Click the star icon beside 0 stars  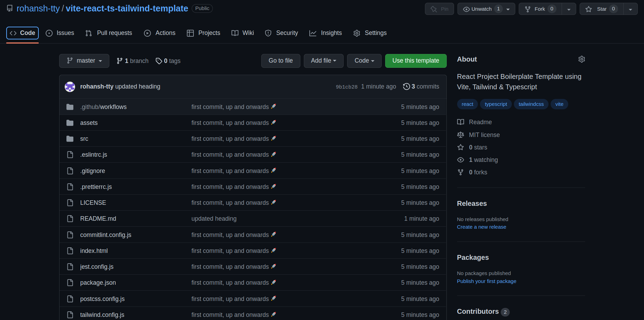461,147
